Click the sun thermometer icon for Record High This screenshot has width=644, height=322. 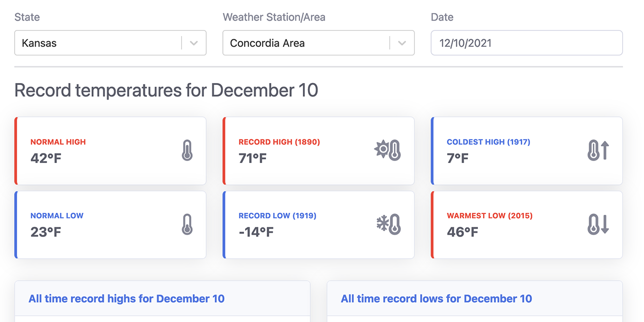click(388, 150)
